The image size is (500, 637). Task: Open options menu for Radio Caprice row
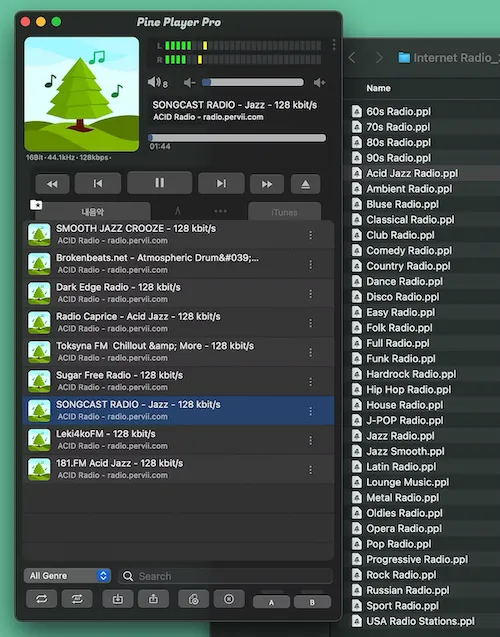click(311, 323)
